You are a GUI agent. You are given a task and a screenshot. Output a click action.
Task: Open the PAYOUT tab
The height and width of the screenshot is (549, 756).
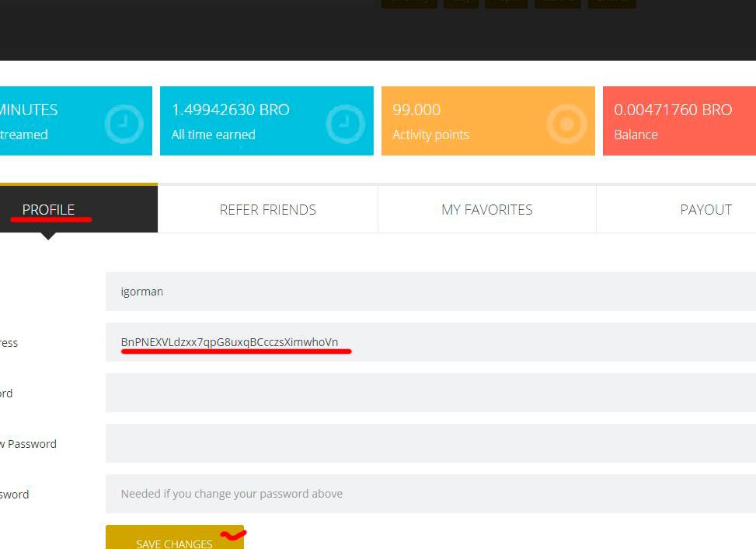pos(705,209)
